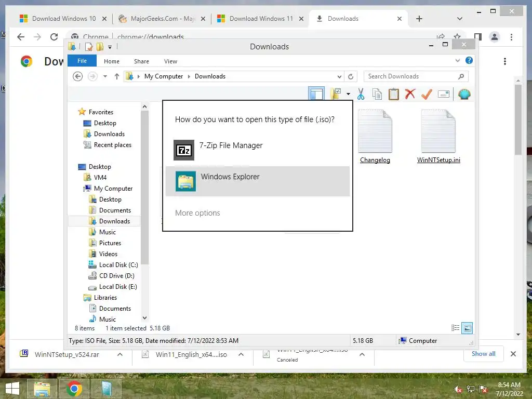Open the File tab in Explorer
Image resolution: width=532 pixels, height=399 pixels.
click(x=82, y=61)
